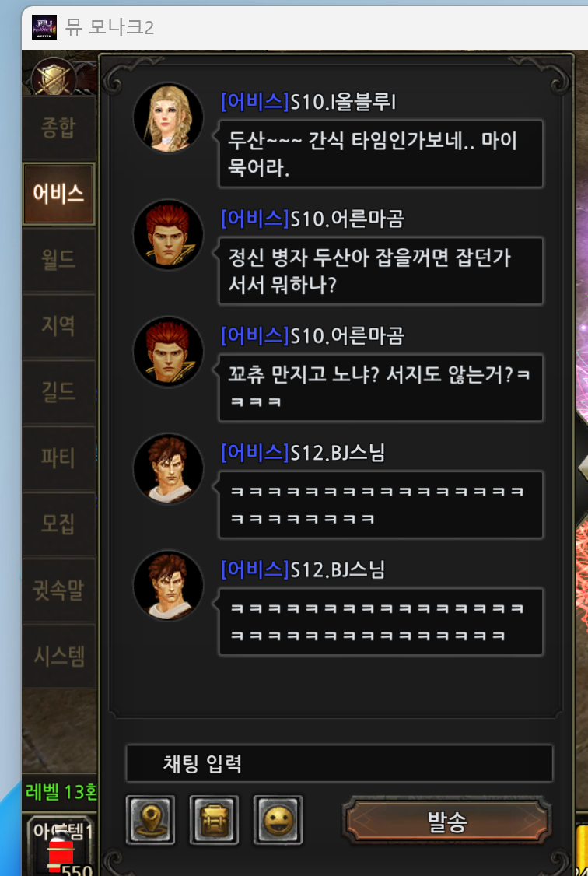Screen dimensions: 588x876
Task: Switch to the 월드 chat tab
Action: tap(58, 260)
